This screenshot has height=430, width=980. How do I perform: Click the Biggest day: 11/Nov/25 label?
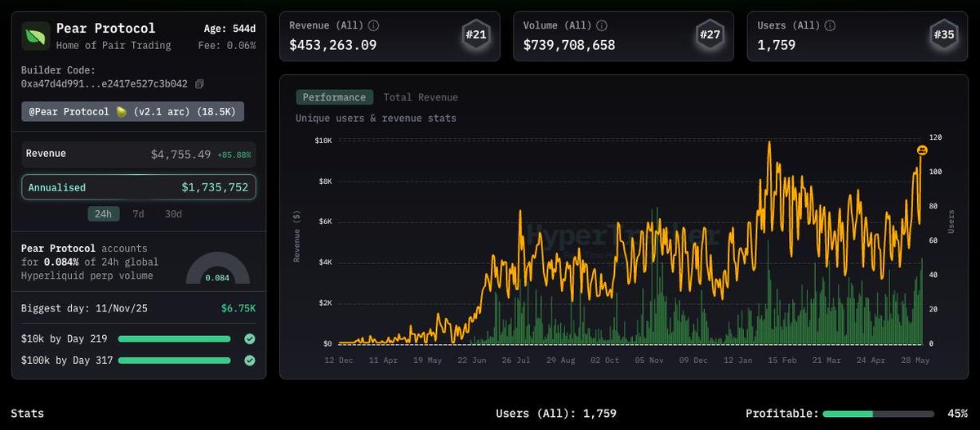click(x=85, y=308)
